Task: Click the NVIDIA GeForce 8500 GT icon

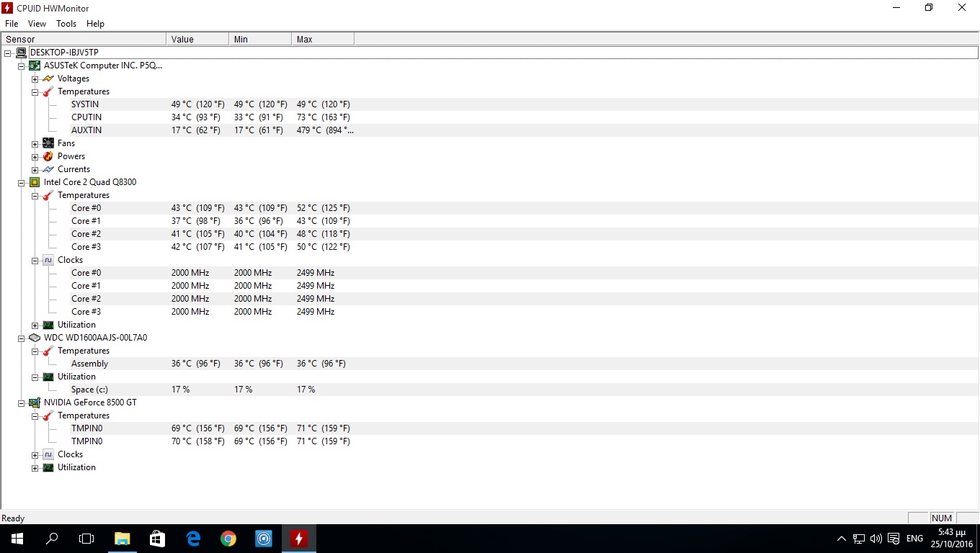Action: [35, 403]
